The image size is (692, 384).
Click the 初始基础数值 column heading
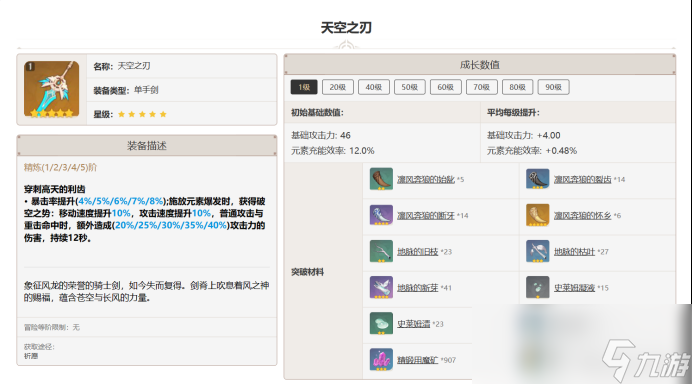317,113
